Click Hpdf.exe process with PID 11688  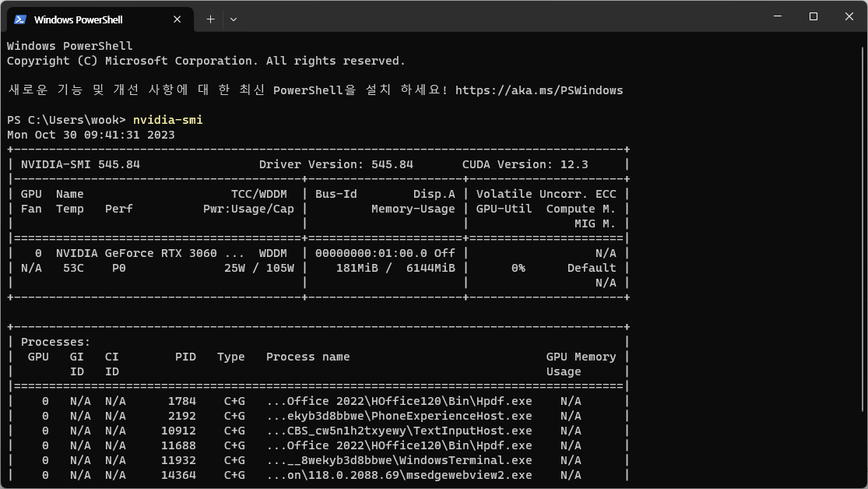(399, 446)
